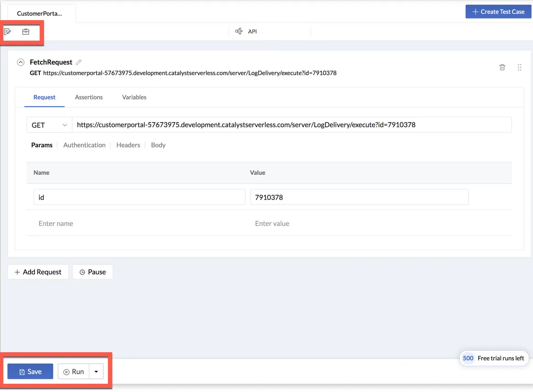Click the pencil icon to rename FetchRequest
Image resolution: width=533 pixels, height=392 pixels.
click(x=79, y=62)
